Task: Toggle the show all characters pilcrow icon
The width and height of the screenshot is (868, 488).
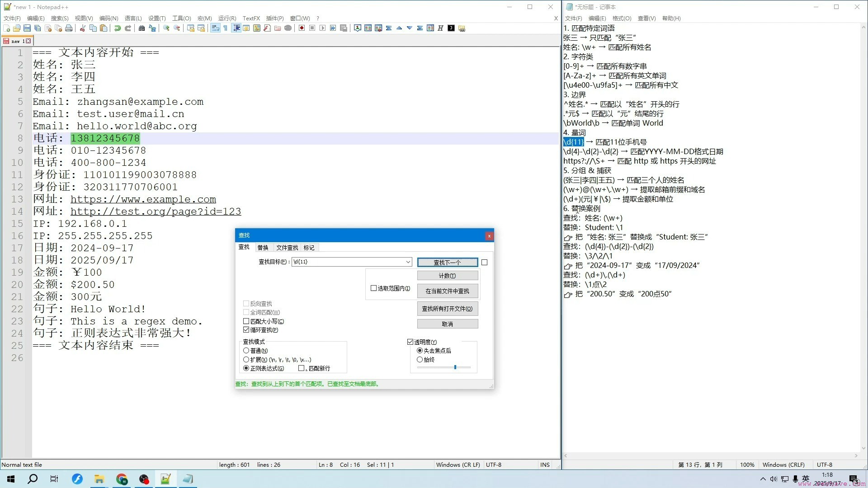Action: [x=225, y=28]
